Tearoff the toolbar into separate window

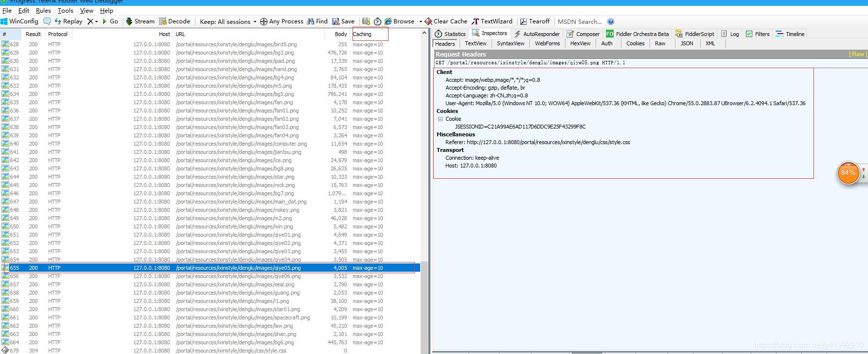pyautogui.click(x=535, y=21)
